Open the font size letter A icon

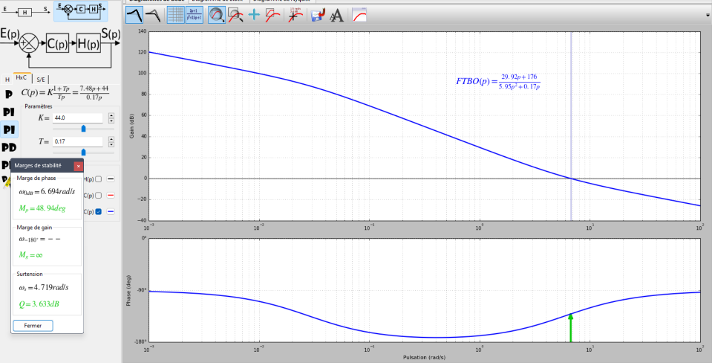click(336, 15)
